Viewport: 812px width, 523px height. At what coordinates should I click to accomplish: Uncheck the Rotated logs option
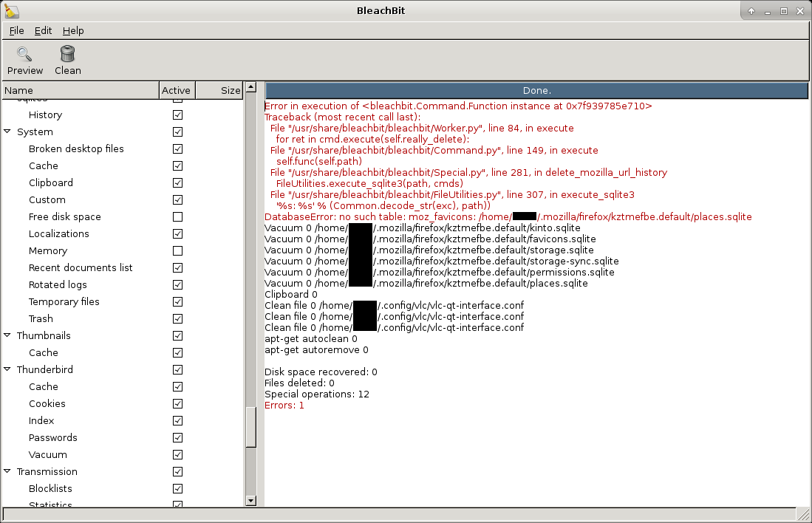(x=177, y=284)
